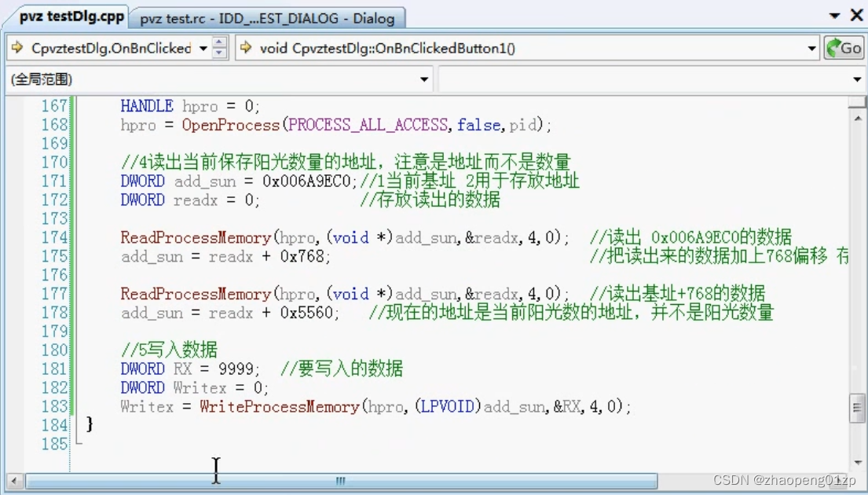Image resolution: width=868 pixels, height=495 pixels.
Task: Click vertical scrollbar up arrow
Action: 858,118
